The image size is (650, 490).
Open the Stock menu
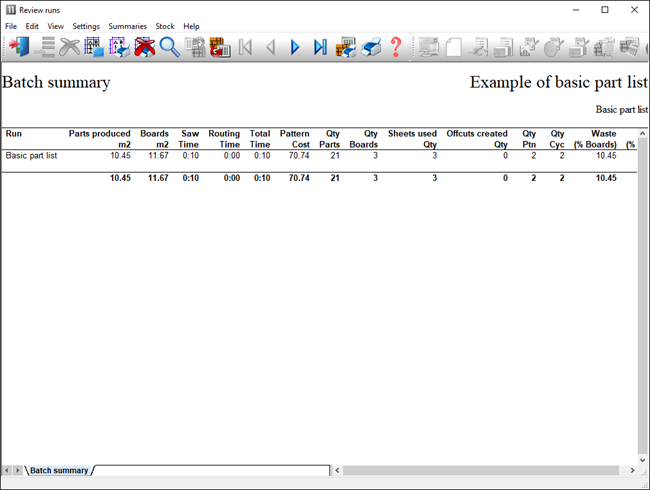click(x=165, y=26)
